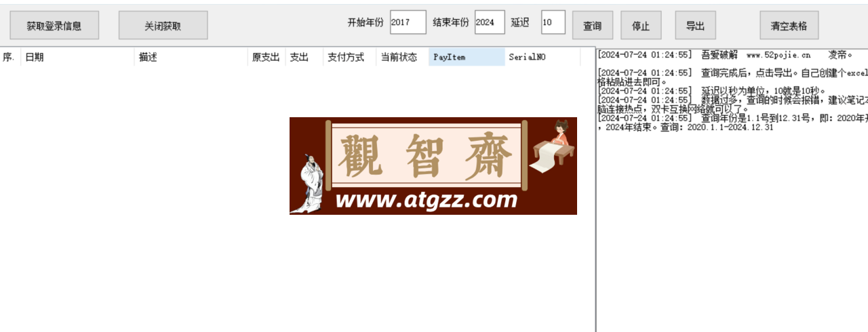Click log line starting 数据过多
The width and height of the screenshot is (868, 332).
pyautogui.click(x=732, y=104)
